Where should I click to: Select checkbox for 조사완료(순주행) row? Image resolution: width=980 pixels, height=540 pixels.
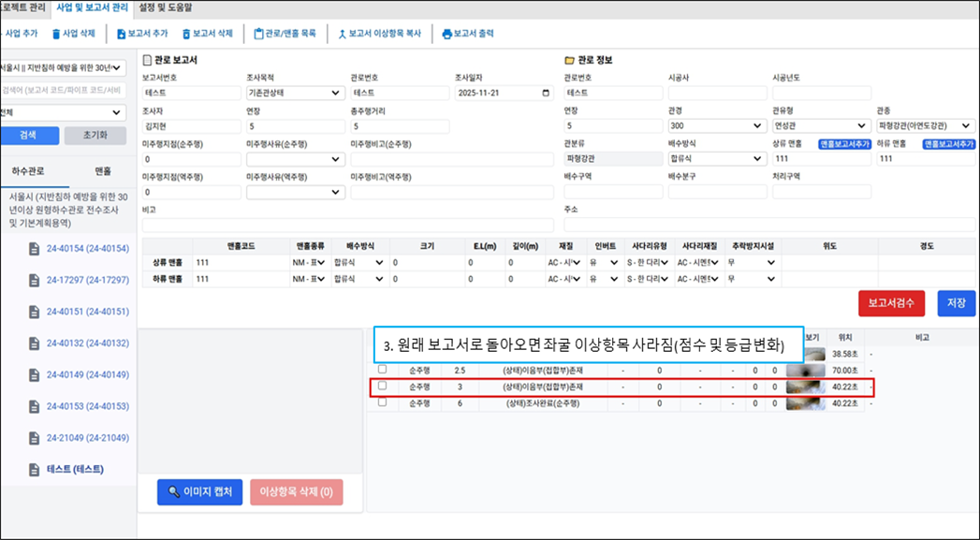coord(382,402)
